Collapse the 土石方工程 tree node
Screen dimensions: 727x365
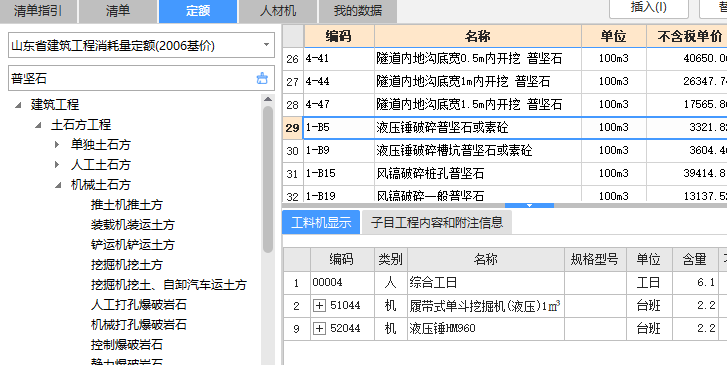point(38,125)
